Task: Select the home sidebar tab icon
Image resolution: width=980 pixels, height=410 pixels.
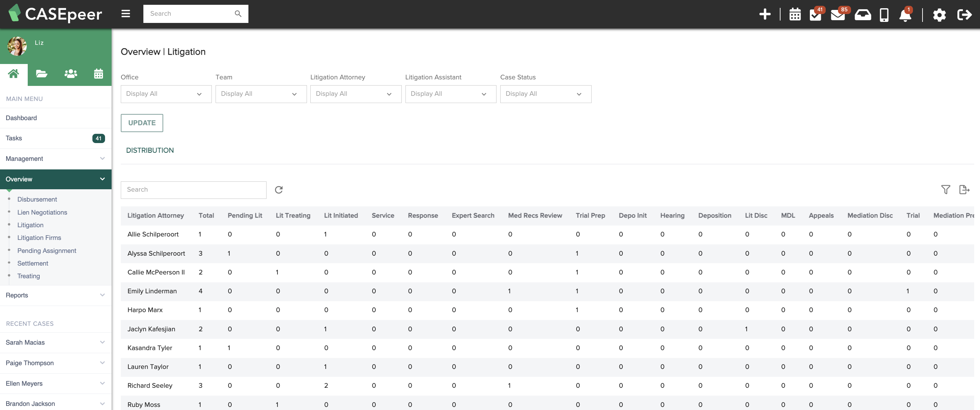Action: tap(14, 73)
